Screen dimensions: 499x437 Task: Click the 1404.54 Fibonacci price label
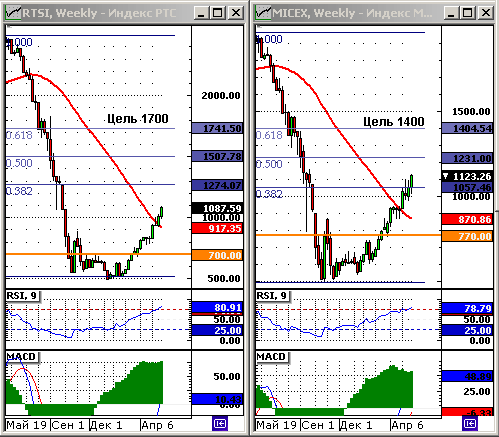(467, 128)
